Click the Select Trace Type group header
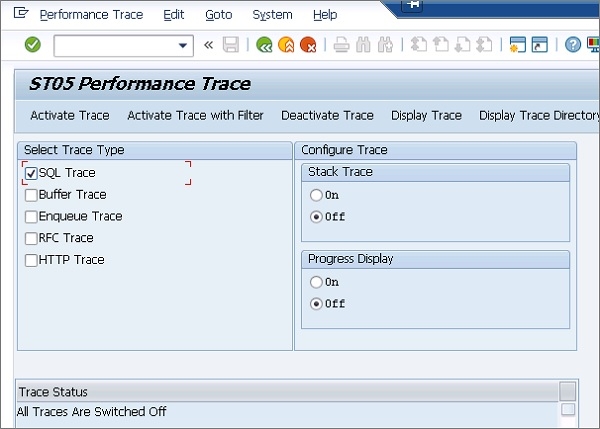Screen dimensions: 600x429 tap(155, 150)
